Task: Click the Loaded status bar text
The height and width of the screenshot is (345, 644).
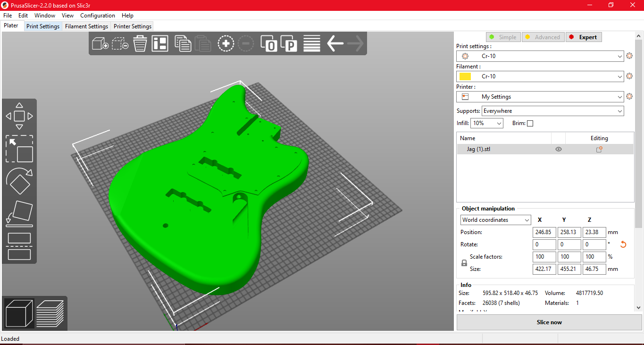Action: 10,339
